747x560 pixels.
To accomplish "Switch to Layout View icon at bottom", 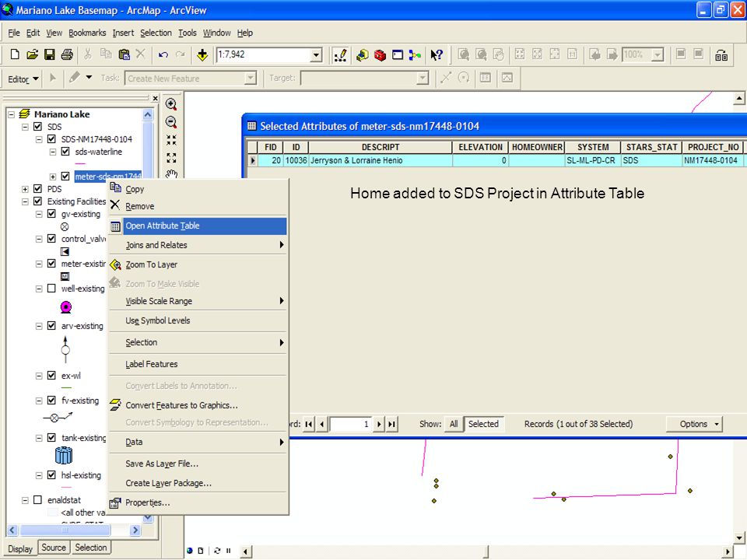I will [x=201, y=551].
